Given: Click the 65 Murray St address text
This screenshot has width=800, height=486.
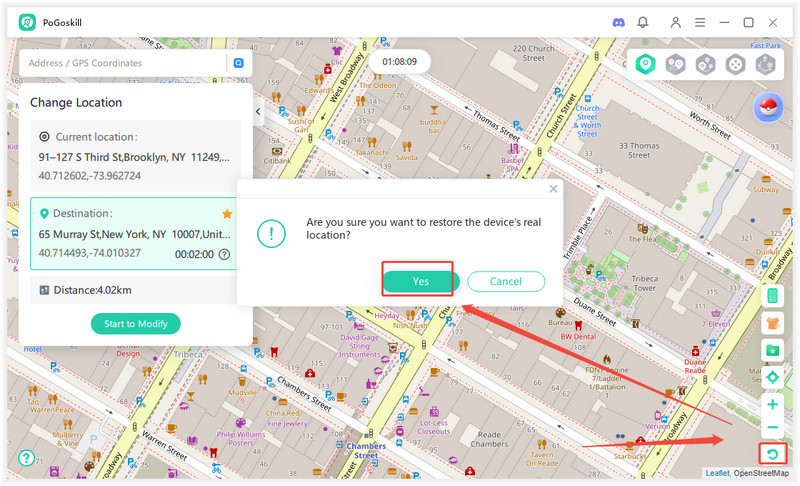Looking at the screenshot, I should tap(135, 234).
